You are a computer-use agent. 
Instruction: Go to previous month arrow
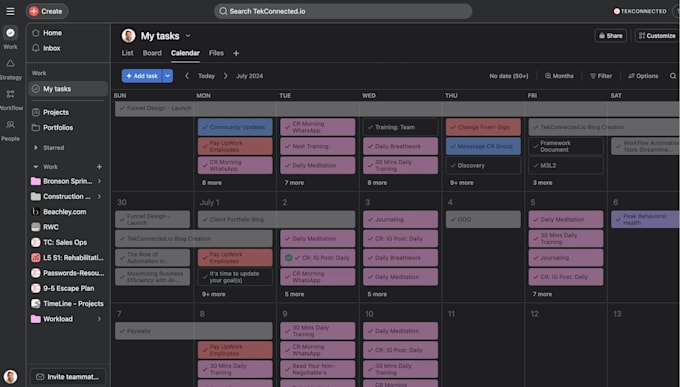point(187,76)
